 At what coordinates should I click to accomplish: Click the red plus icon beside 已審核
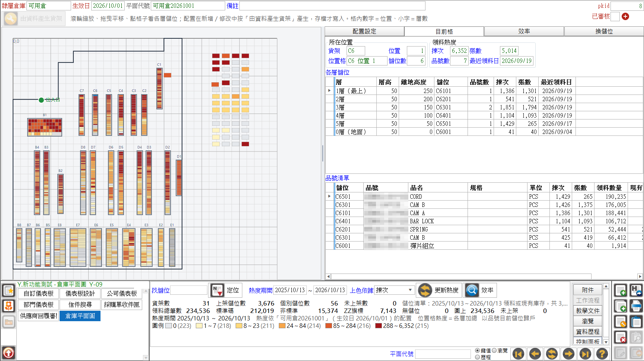(625, 16)
